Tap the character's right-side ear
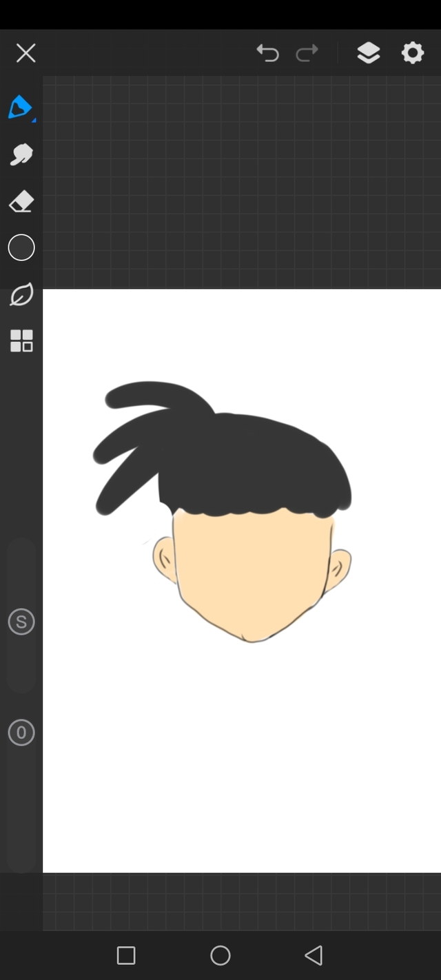 (x=339, y=569)
